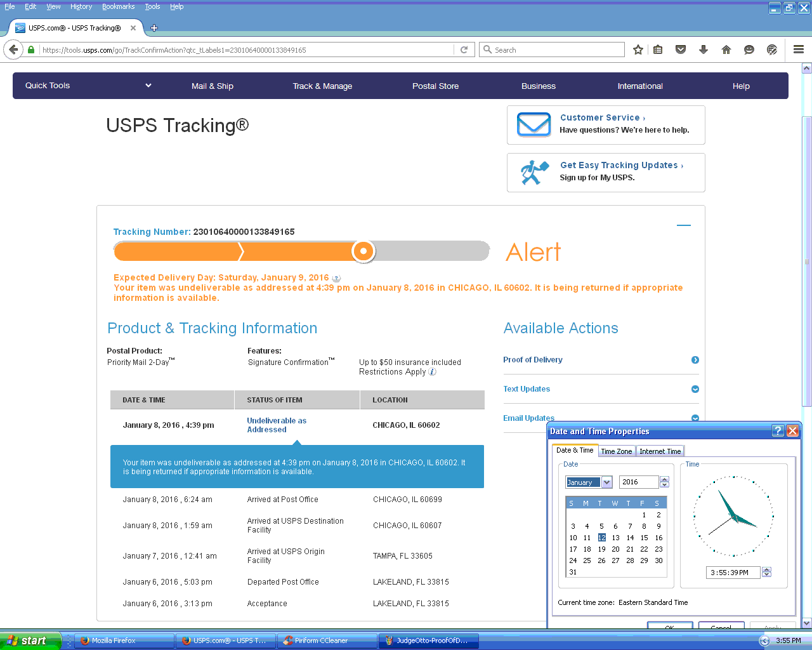Click the Customer Service envelope icon
812x650 pixels.
tap(534, 124)
